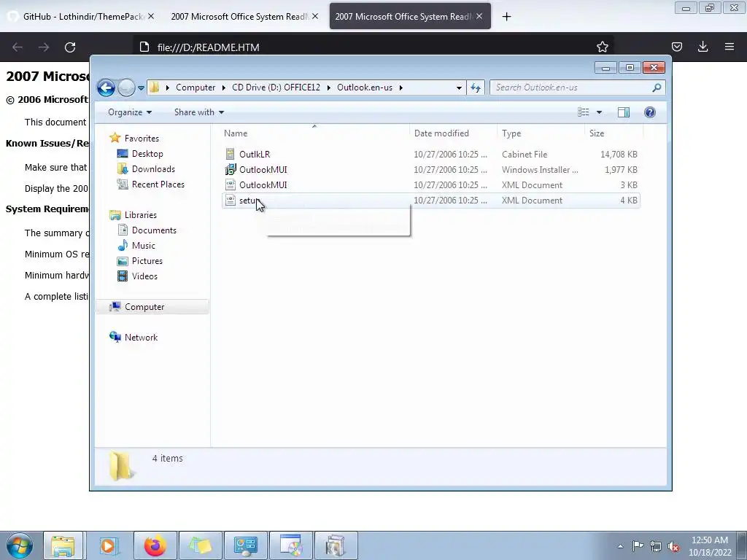Open the Pocket save icon
Screen dimensions: 747x560
point(676,47)
